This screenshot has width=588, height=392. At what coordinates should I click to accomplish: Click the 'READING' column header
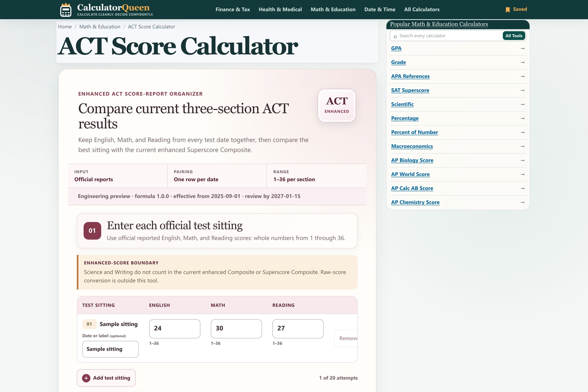click(284, 305)
